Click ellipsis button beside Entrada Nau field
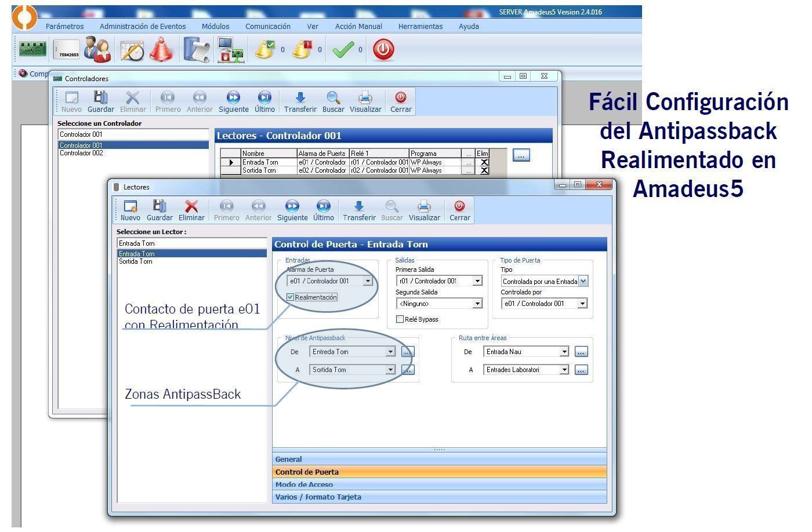Viewport: 812px width, 532px height. (x=581, y=352)
